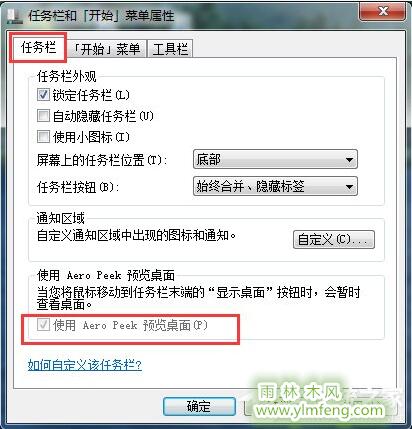Enable the 自动隐藏任务栏 checkbox
Viewport: 412px width, 429px height.
pos(43,116)
